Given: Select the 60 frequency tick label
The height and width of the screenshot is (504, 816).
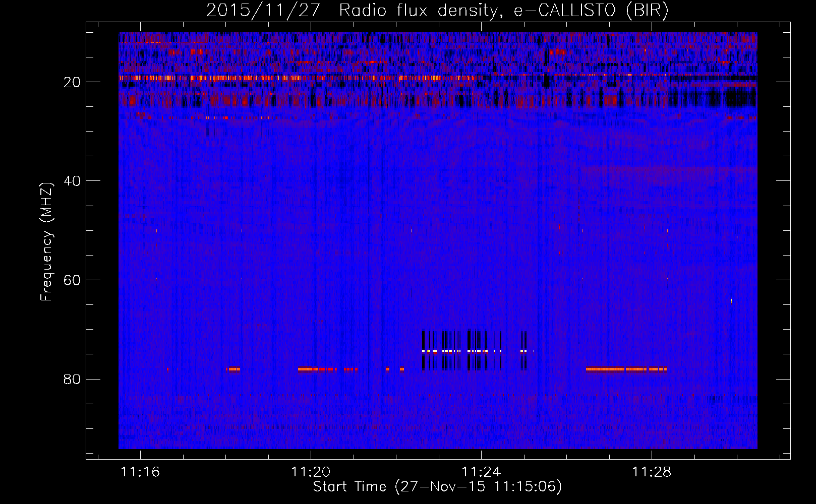Looking at the screenshot, I should point(73,280).
